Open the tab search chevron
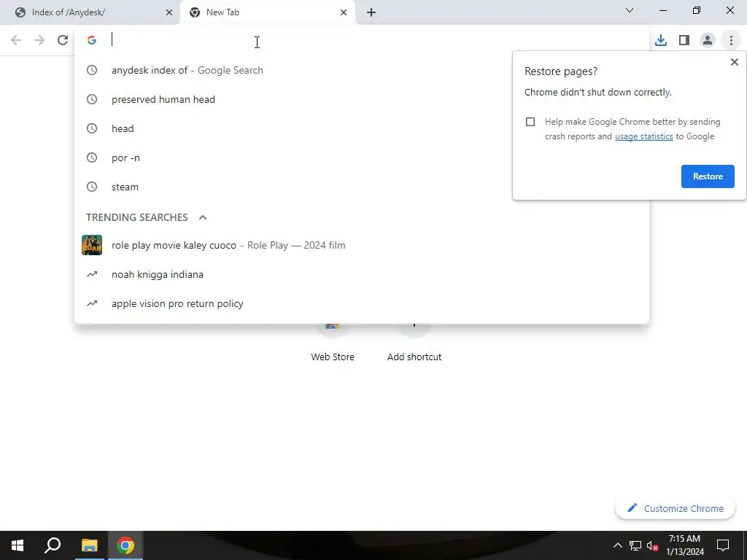 (x=630, y=10)
